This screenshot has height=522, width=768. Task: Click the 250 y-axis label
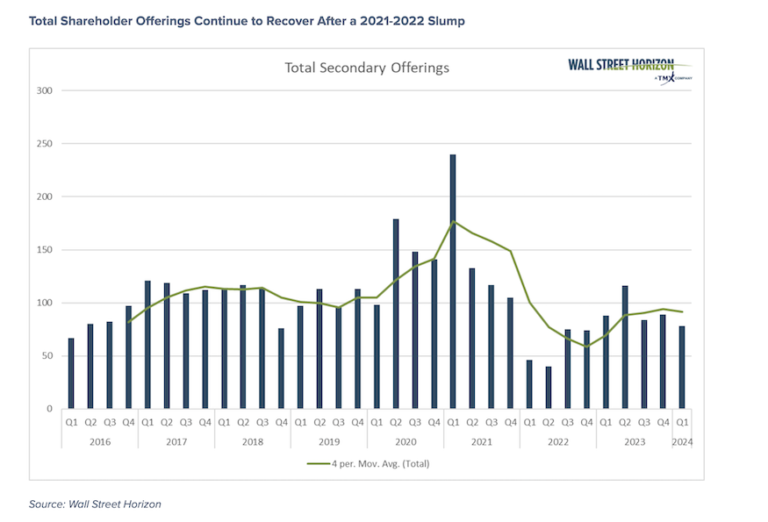pyautogui.click(x=45, y=143)
